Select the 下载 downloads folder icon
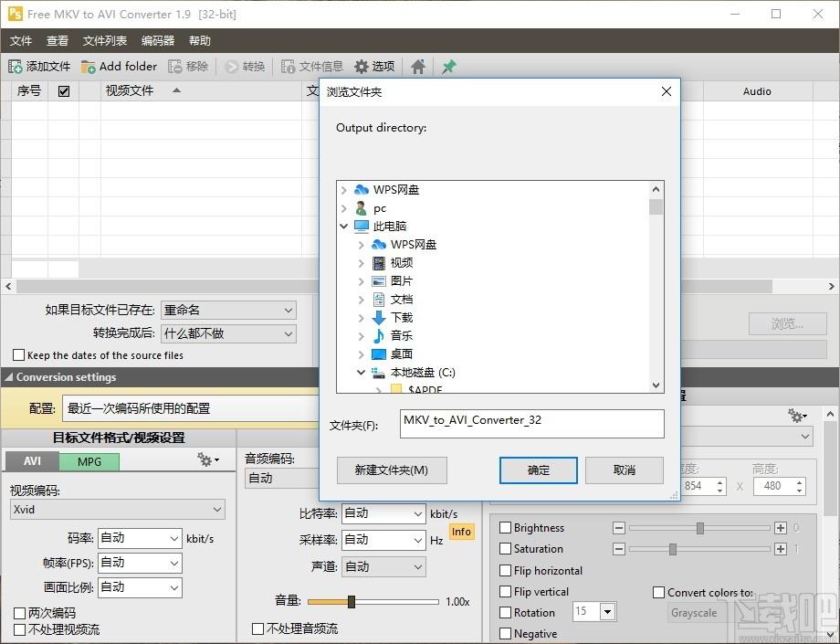The width and height of the screenshot is (840, 644). (x=379, y=317)
